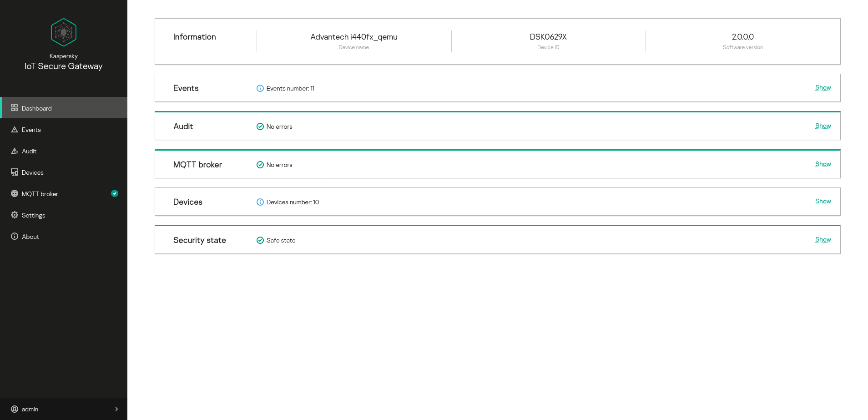Click the admin user avatar icon
Viewport: 868px width, 420px height.
(x=15, y=409)
